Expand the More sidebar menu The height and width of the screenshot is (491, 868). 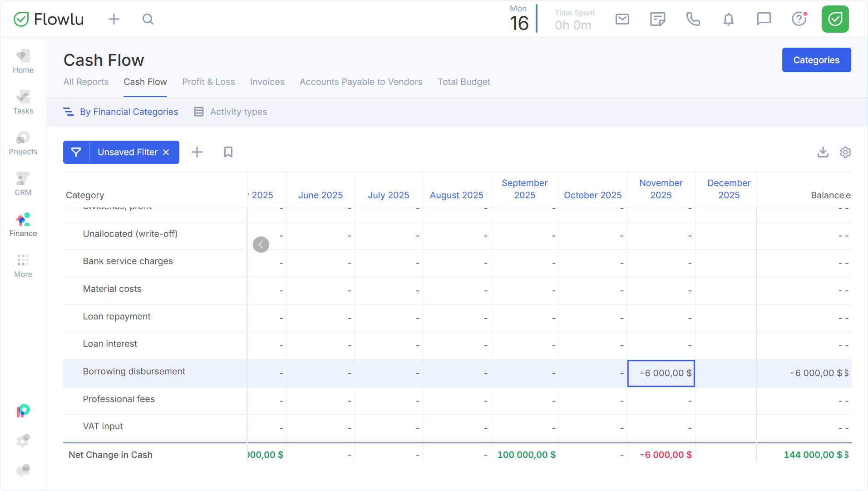(23, 266)
